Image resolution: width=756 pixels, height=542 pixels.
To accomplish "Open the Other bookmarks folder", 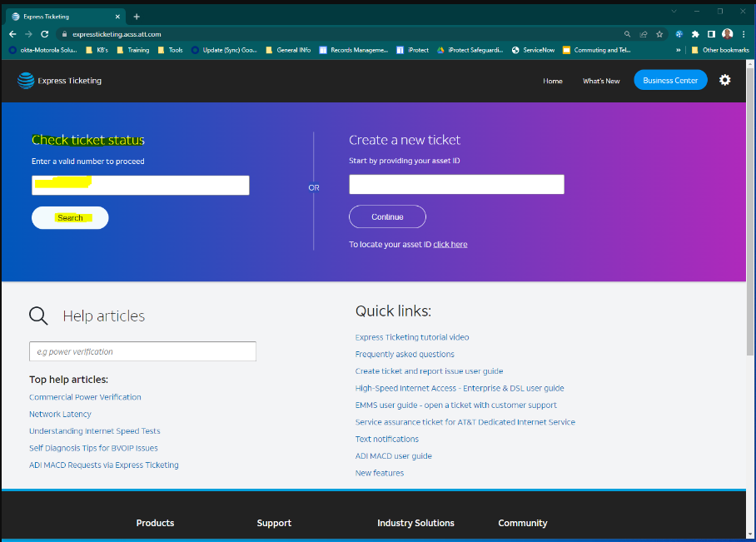I will [720, 50].
